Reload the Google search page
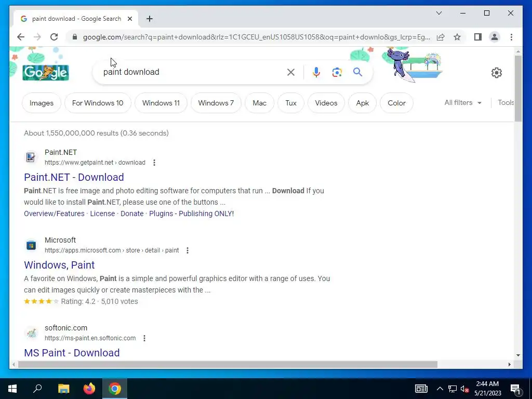The image size is (532, 399). click(54, 37)
